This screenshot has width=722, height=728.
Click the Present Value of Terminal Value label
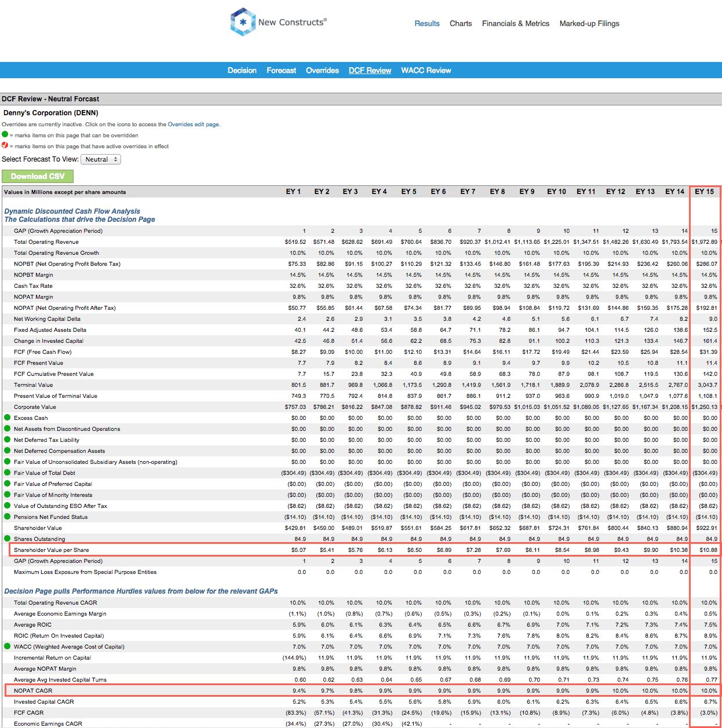tap(56, 396)
